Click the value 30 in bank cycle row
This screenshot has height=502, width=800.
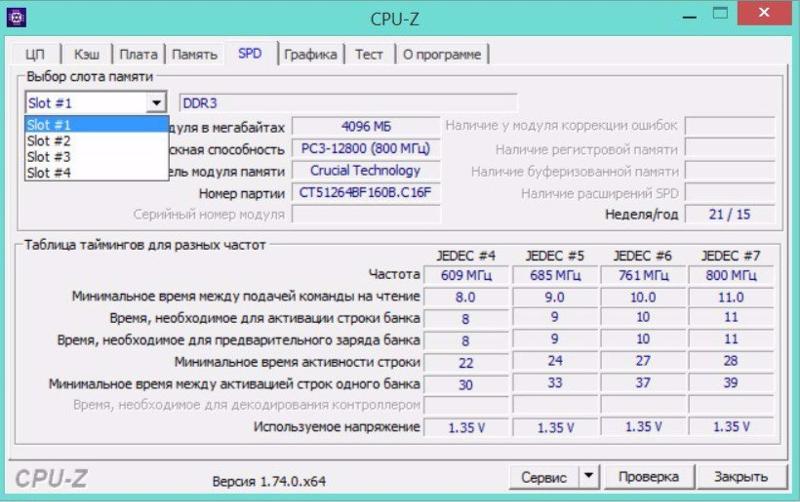pos(466,385)
